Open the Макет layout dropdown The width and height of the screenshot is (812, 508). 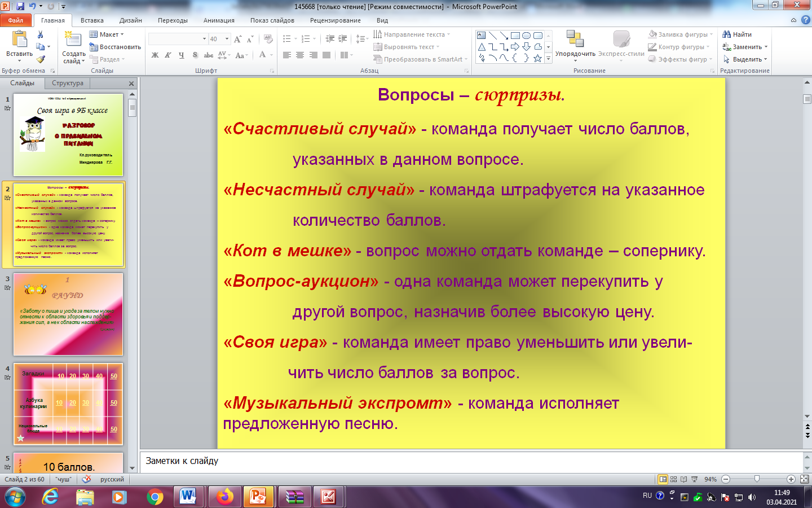click(107, 34)
